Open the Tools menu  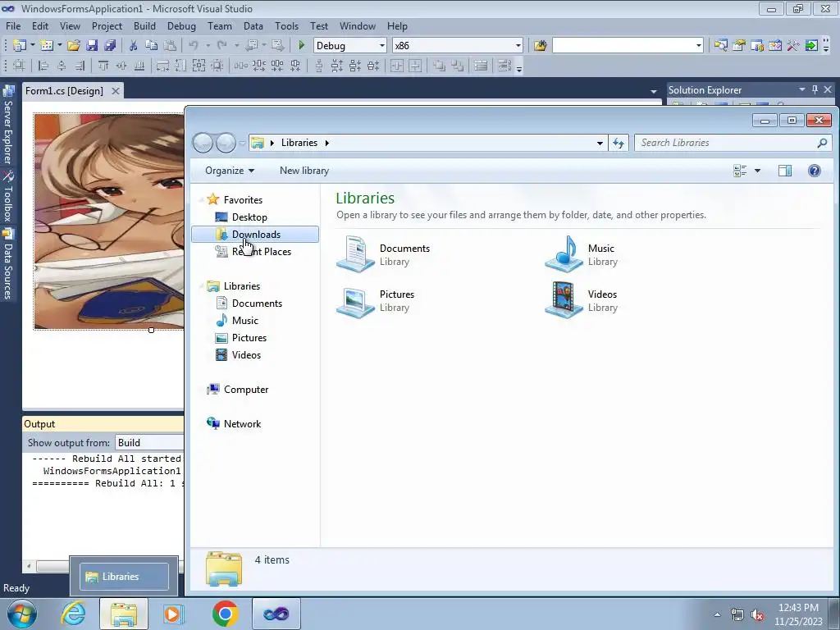pyautogui.click(x=286, y=25)
